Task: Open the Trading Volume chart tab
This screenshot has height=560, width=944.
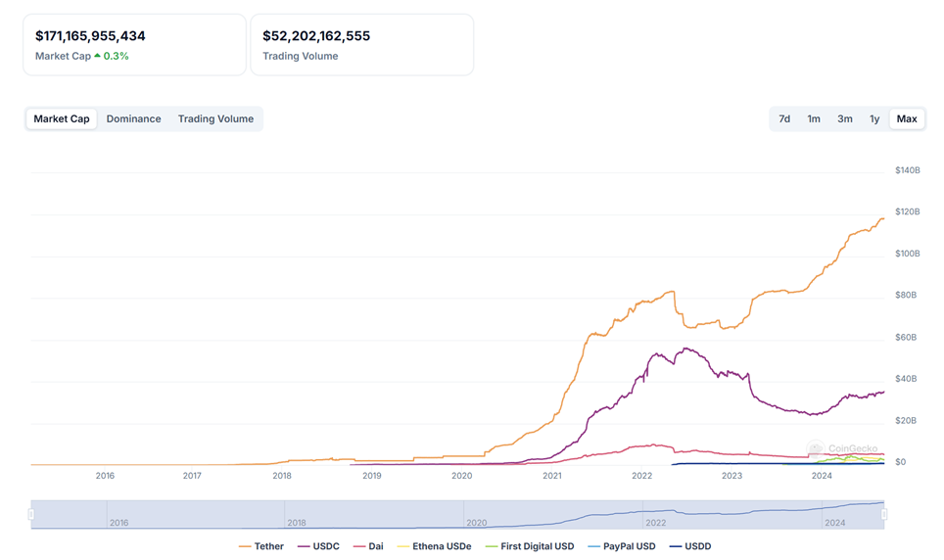Action: click(x=215, y=119)
